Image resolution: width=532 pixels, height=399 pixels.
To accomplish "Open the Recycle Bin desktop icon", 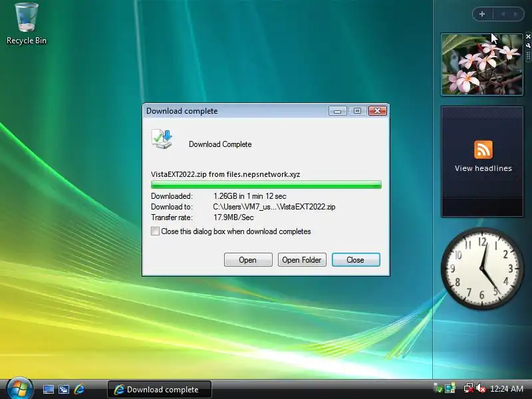I will click(27, 24).
